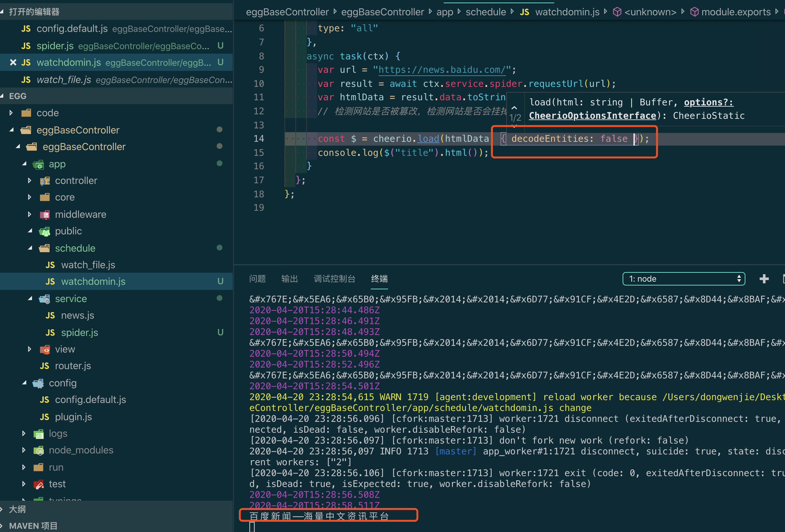Viewport: 785px width, 532px height.
Task: Click app in the breadcrumb path
Action: [445, 12]
